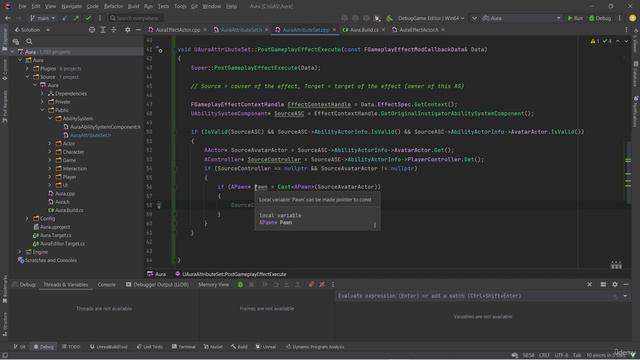The height and width of the screenshot is (360, 640).
Task: Click the Push green arrow icon
Action: pyautogui.click(x=76, y=18)
